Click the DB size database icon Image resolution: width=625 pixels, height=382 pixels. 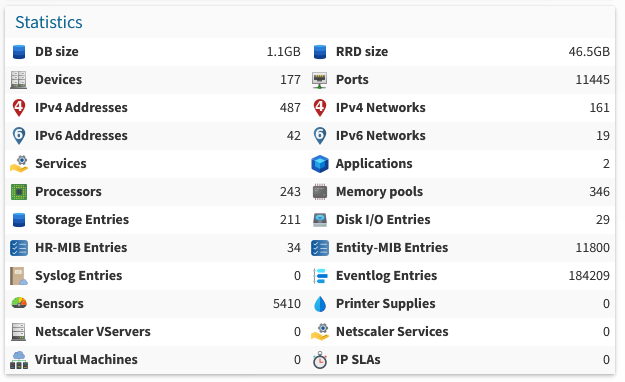[x=19, y=52]
